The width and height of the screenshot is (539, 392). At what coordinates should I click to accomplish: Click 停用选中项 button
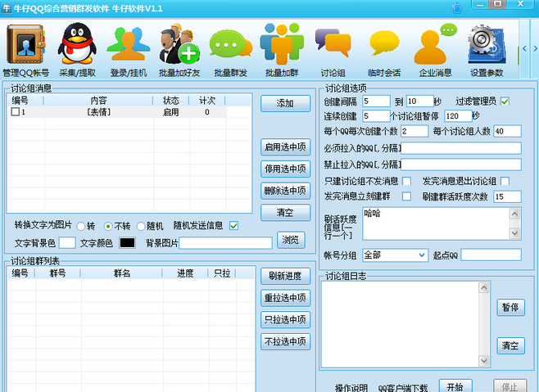click(285, 169)
